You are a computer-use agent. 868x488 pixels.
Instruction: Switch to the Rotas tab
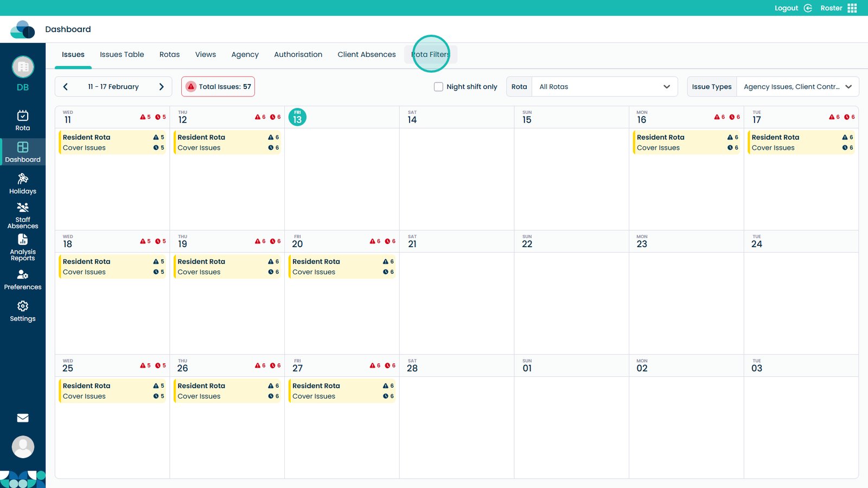(x=169, y=55)
